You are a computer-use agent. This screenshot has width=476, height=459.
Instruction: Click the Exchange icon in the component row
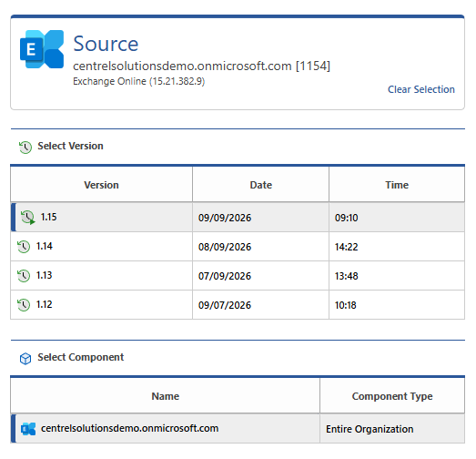coord(28,429)
